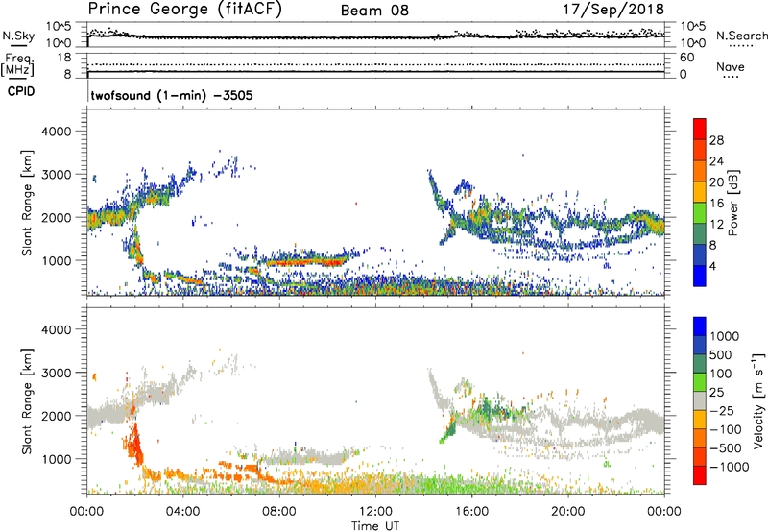Select the 'Freq. [MHz]' axis label
This screenshot has height=532, width=768.
coord(18,64)
